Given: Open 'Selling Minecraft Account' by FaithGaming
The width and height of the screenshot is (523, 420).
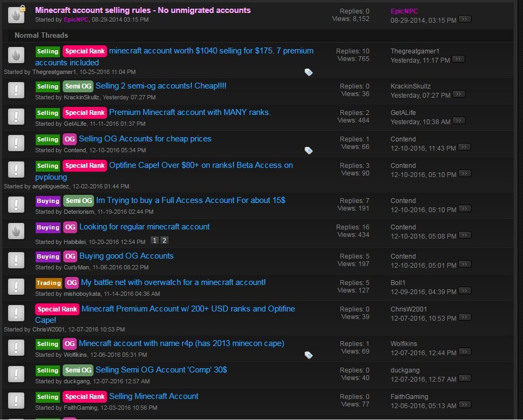Looking at the screenshot, I should pos(153,396).
